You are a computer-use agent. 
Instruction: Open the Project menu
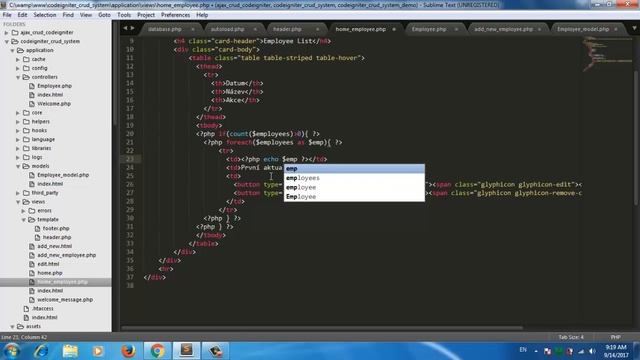146,15
